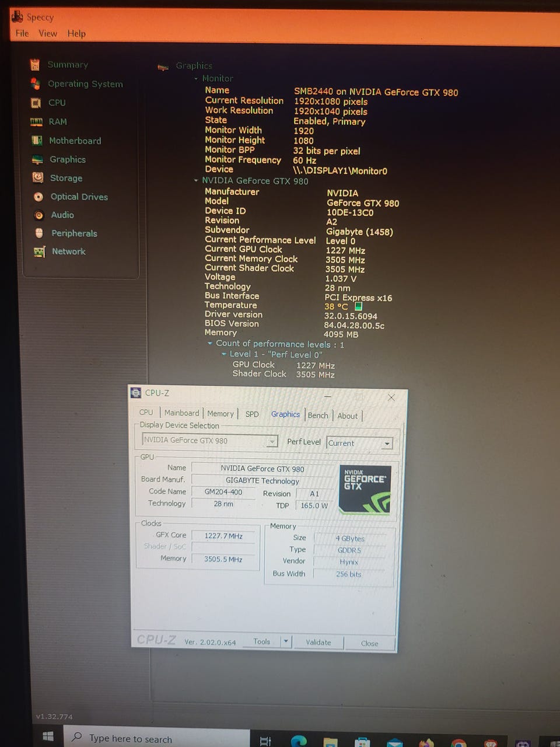Image resolution: width=560 pixels, height=747 pixels.
Task: Select the Graphics tab in CPU-Z
Action: pyautogui.click(x=285, y=414)
